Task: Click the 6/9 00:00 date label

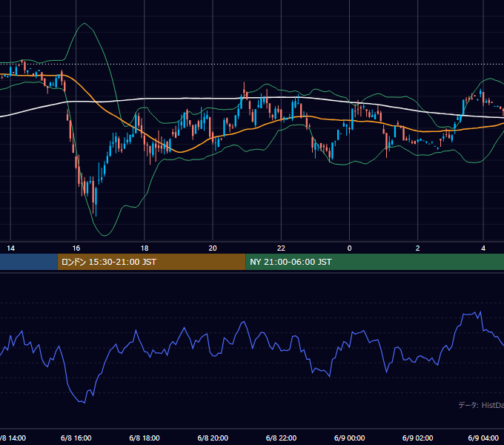Action: pyautogui.click(x=349, y=438)
